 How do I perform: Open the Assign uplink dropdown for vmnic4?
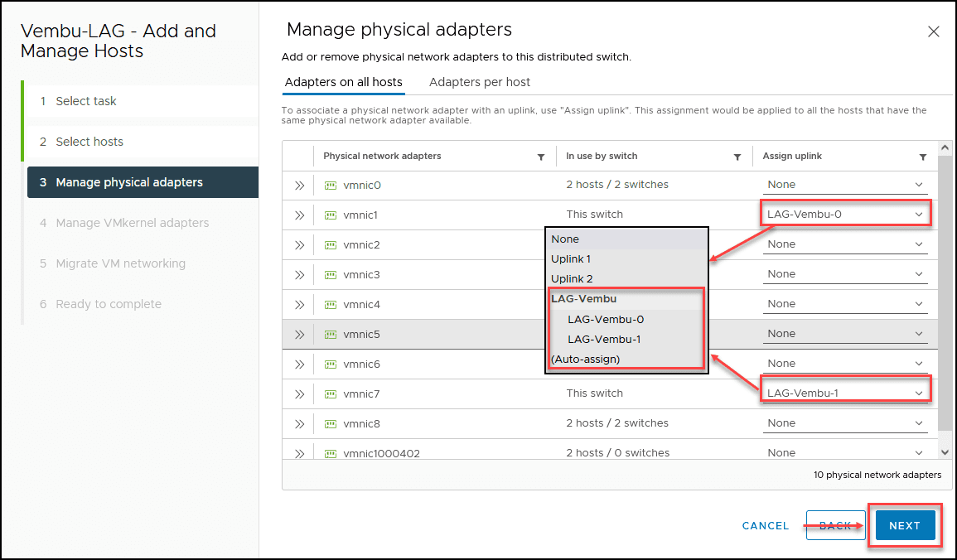click(845, 304)
